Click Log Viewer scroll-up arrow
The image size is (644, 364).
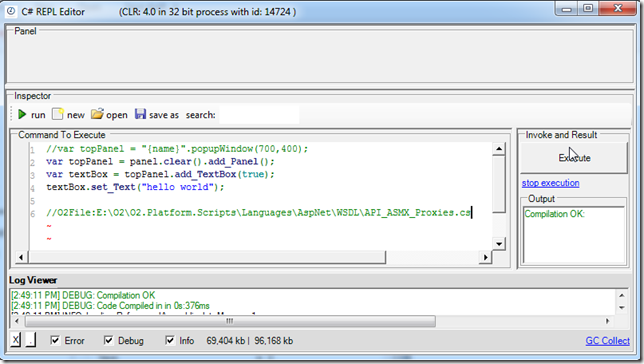point(622,295)
